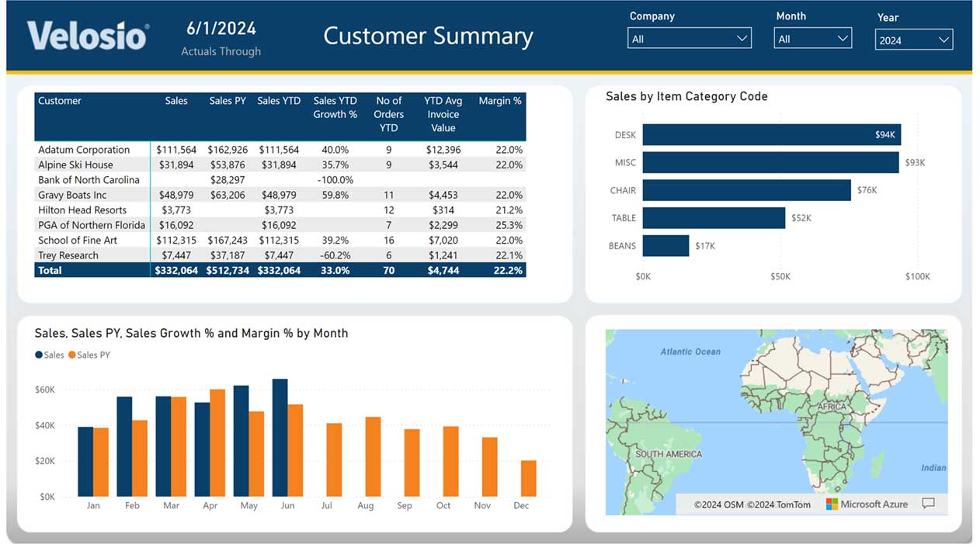Select the Trey Research customer name

(x=68, y=255)
